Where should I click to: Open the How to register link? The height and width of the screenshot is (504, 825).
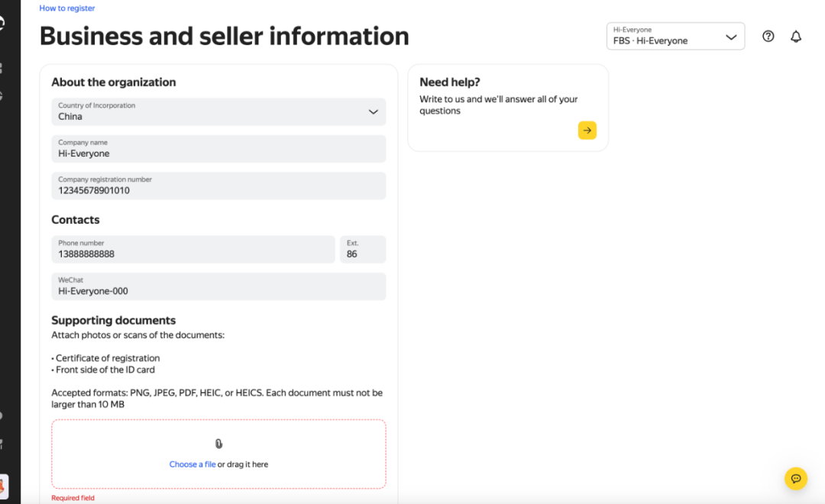[x=67, y=8]
